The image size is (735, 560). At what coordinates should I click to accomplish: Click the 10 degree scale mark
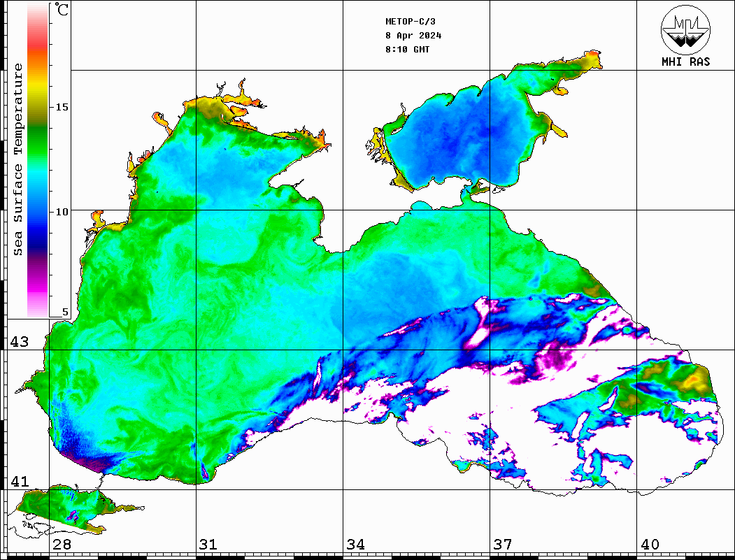62,212
